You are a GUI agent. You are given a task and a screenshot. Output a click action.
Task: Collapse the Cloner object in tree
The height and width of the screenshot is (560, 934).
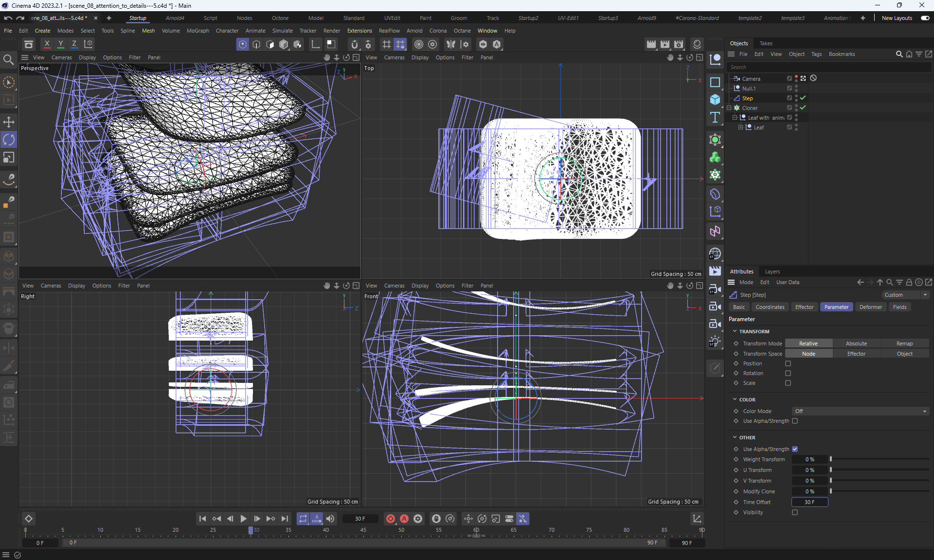point(729,108)
